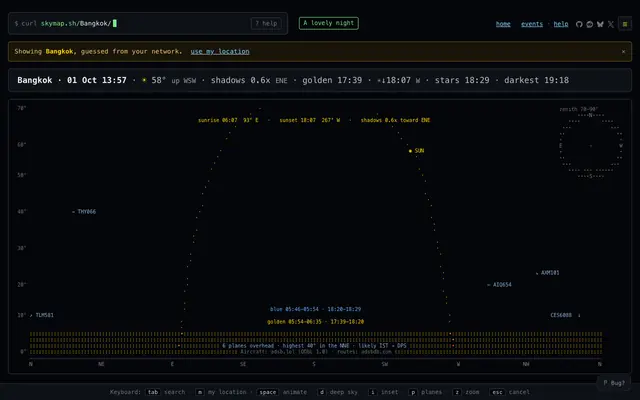Click the 'Aircraft: adsb.lol' attribution line

(x=316, y=351)
